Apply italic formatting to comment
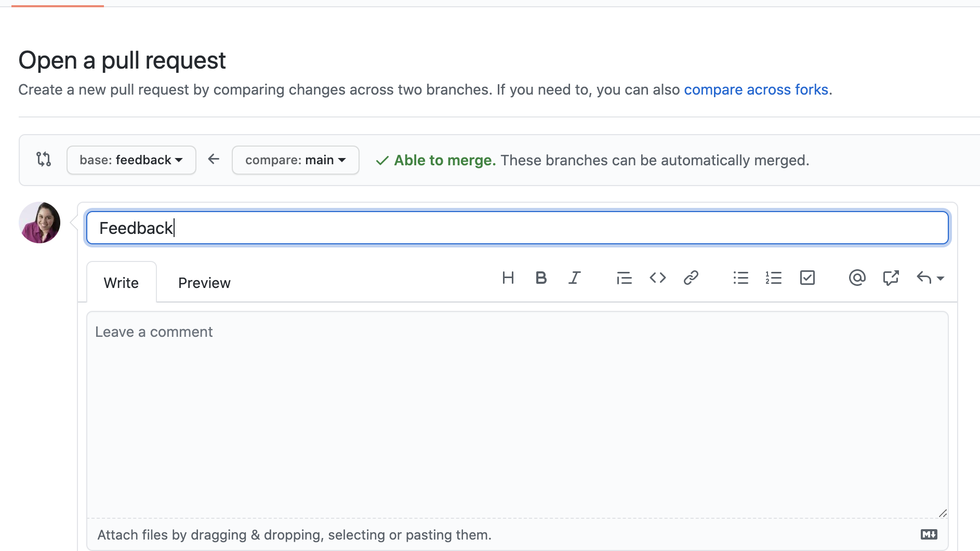The height and width of the screenshot is (551, 980). click(574, 278)
